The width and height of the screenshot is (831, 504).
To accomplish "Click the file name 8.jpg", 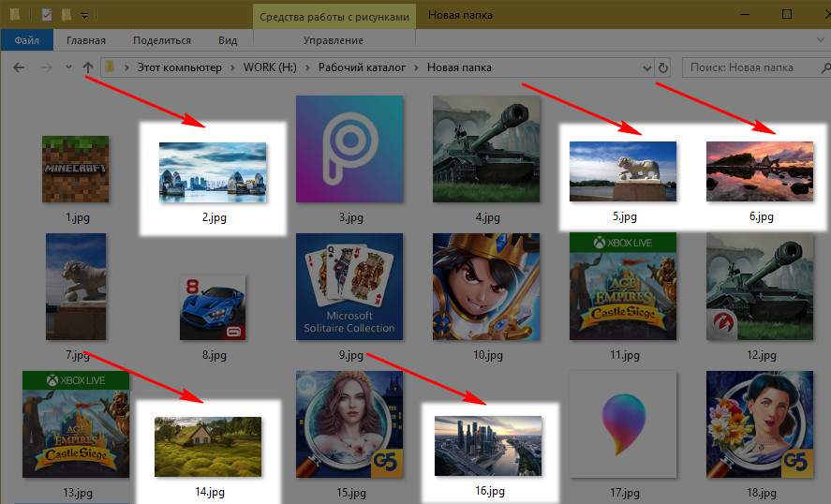I will point(215,355).
